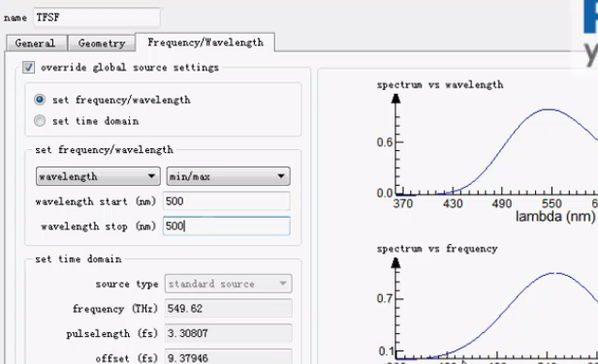
Task: Select the Frequency/Wavelength tab
Action: pos(205,43)
